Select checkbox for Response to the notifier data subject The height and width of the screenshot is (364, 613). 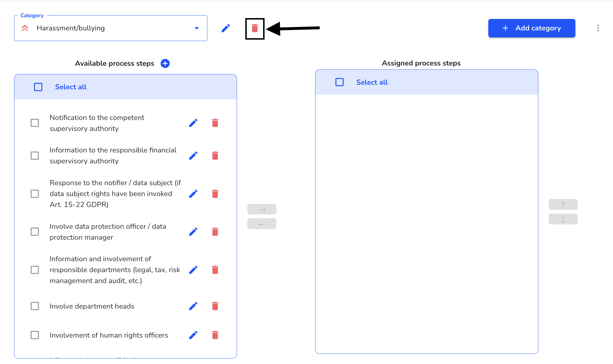pyautogui.click(x=34, y=194)
